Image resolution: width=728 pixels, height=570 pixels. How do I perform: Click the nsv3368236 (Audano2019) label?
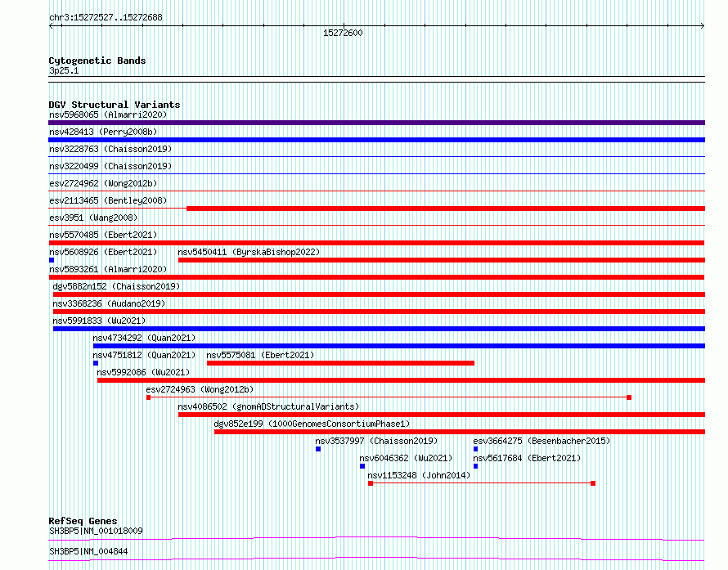(109, 303)
